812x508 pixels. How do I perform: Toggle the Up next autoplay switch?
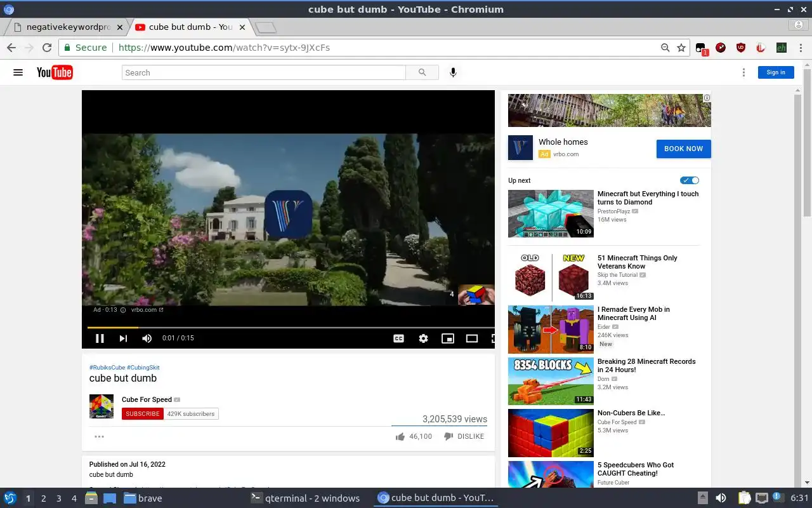[x=690, y=180]
